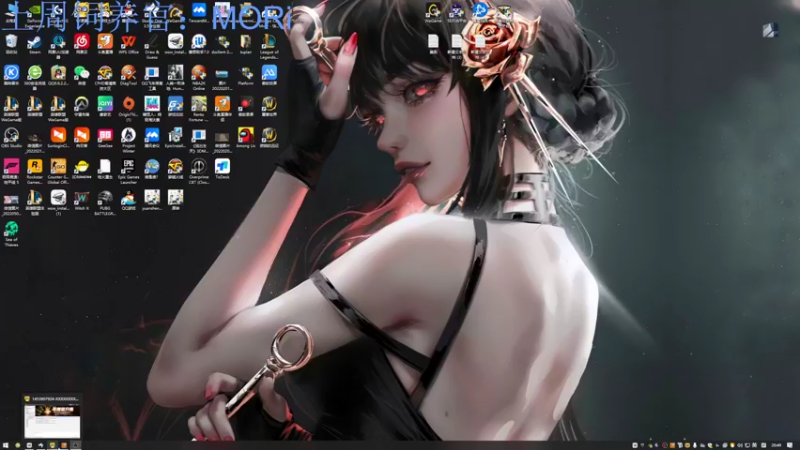This screenshot has height=450, width=800.
Task: Select the Platform desktop shortcut
Action: pos(246,75)
